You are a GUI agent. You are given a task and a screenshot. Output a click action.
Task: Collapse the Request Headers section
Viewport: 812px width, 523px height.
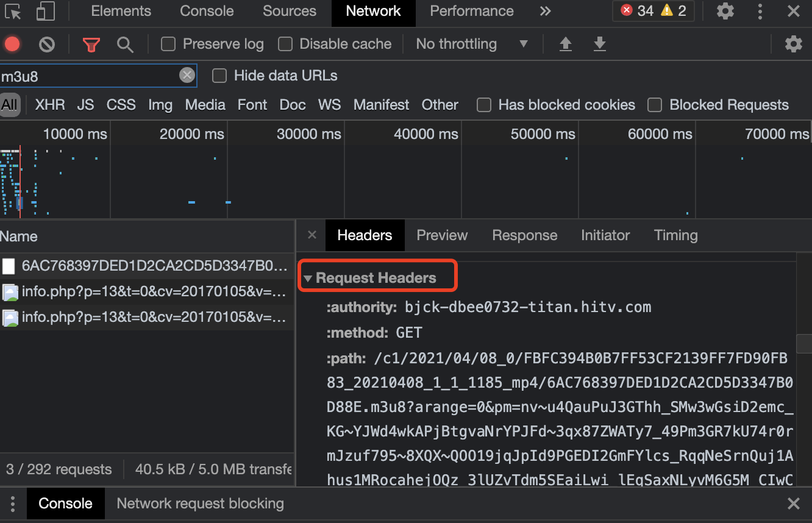[x=308, y=279]
